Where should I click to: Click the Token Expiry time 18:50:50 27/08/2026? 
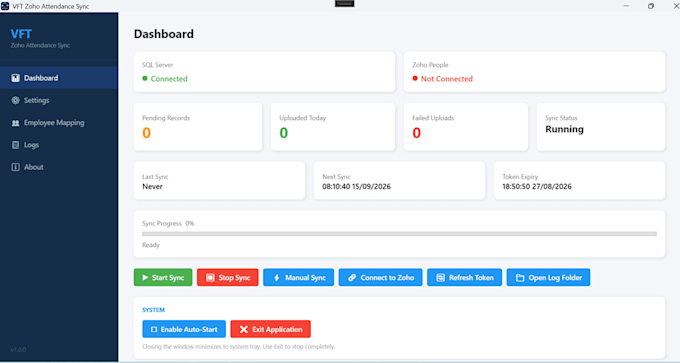pos(537,186)
